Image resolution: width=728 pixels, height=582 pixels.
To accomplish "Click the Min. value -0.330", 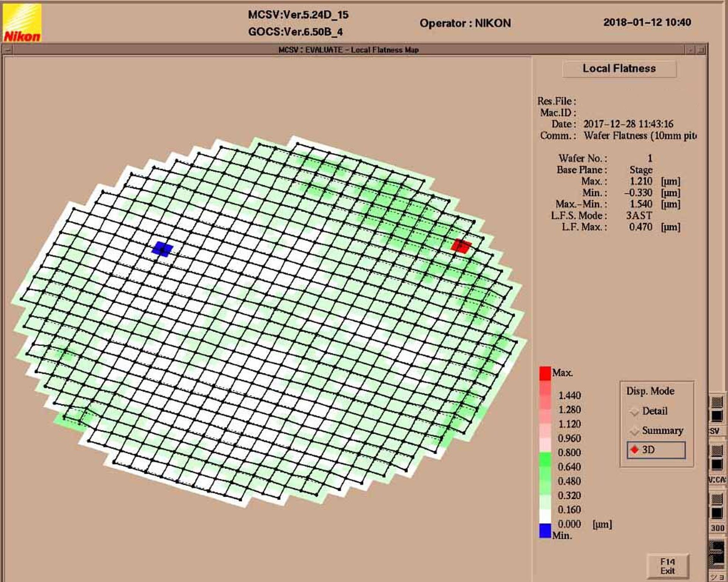I will (638, 192).
